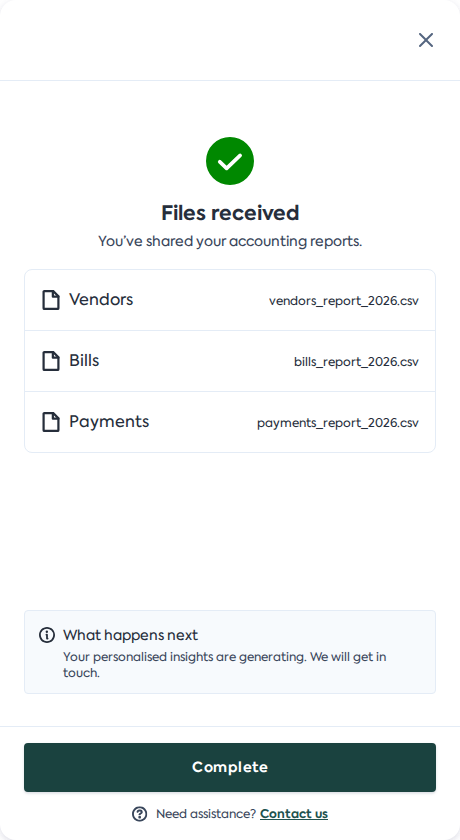
Task: Click the Bills row label
Action: pyautogui.click(x=84, y=361)
